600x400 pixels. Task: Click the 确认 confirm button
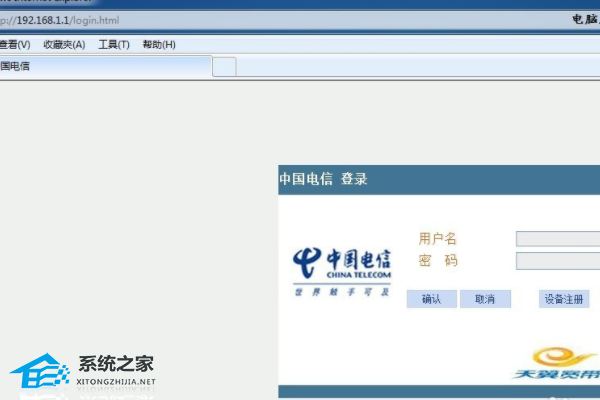pos(432,299)
